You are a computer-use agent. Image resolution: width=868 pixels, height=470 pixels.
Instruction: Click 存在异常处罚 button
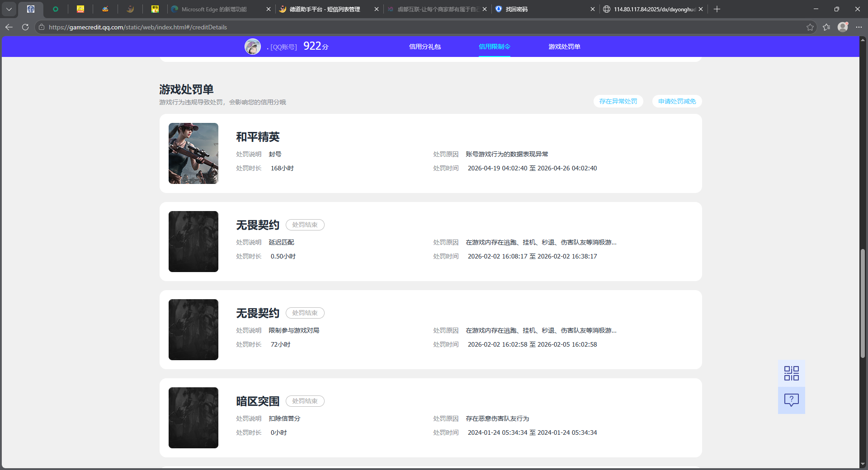(x=618, y=101)
